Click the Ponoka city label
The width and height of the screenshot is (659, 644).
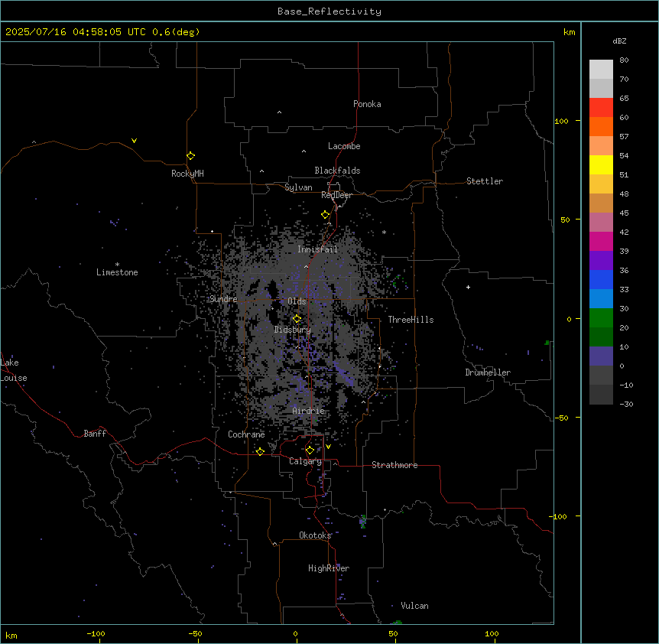point(367,104)
